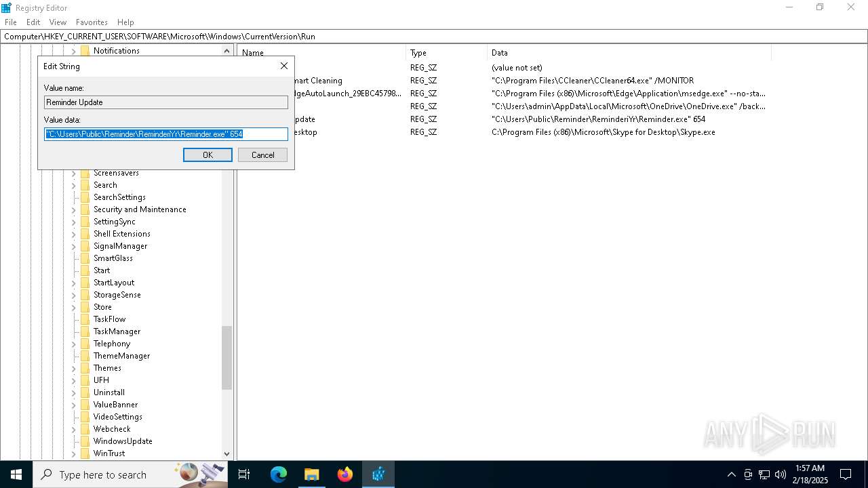Close the Edit String dialog
This screenshot has height=488, width=868.
pyautogui.click(x=284, y=66)
